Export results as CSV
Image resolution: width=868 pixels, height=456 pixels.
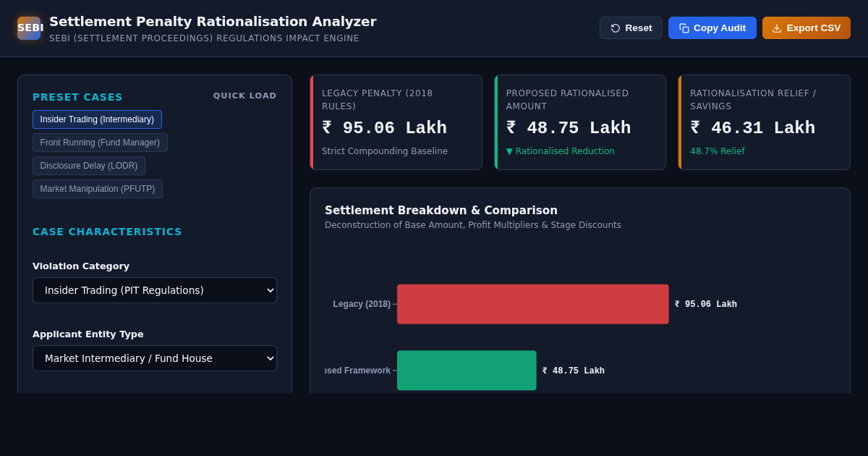(x=807, y=28)
